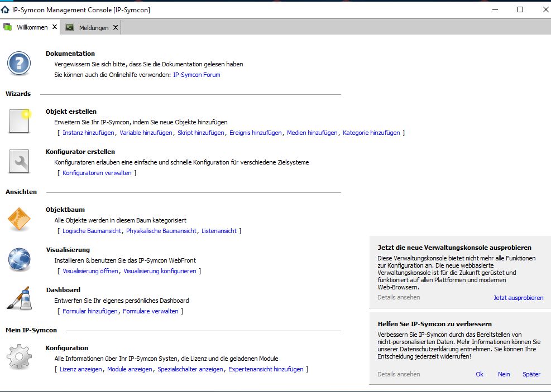Click the Dokumentation question mark icon
The width and height of the screenshot is (551, 392).
click(x=19, y=63)
